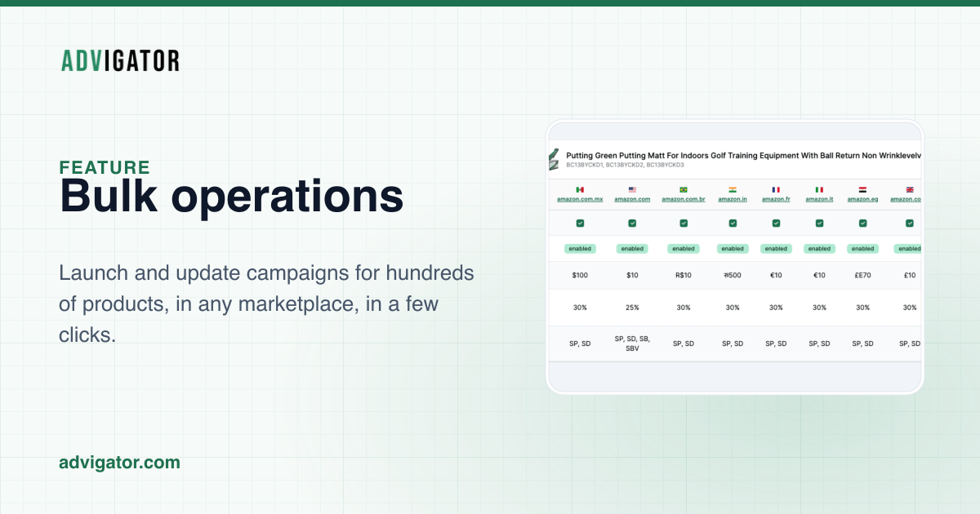
Task: Uncheck the amazon.com marketplace checkbox
Action: coord(632,223)
